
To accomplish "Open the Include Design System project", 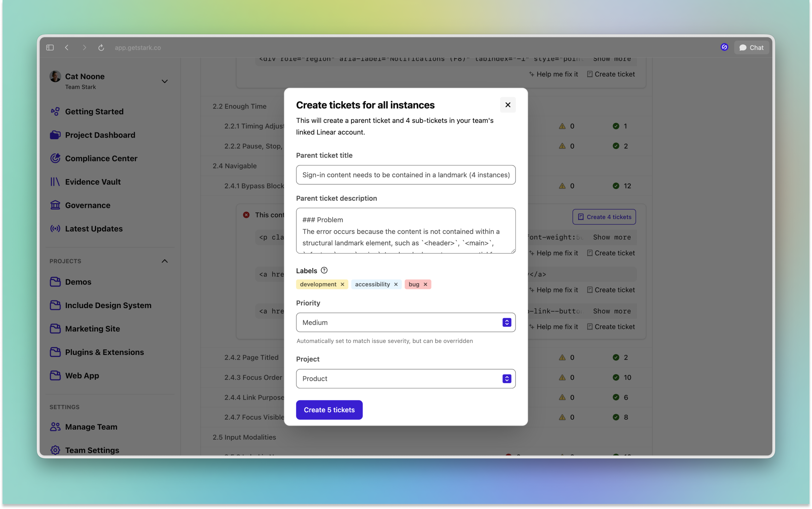I will click(x=108, y=305).
